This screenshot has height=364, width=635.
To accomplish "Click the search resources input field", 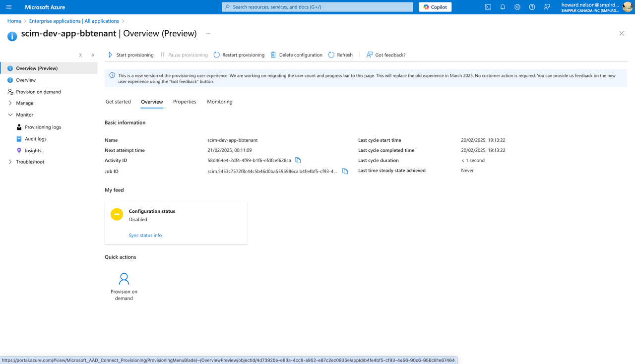I will [317, 7].
